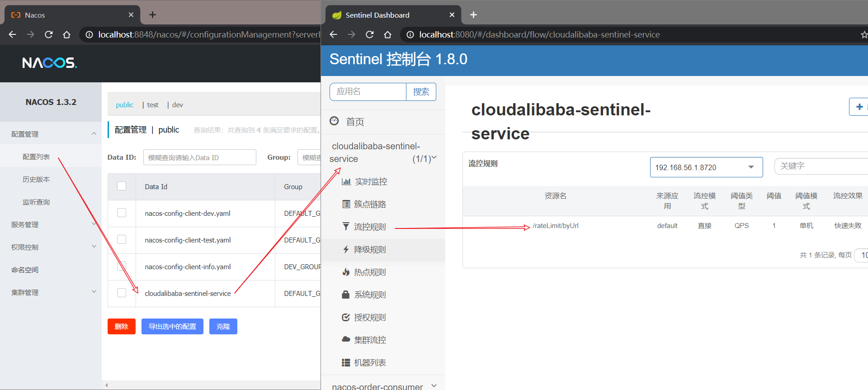Check the nacos-config-client-dev.yaml row checkbox

point(122,213)
